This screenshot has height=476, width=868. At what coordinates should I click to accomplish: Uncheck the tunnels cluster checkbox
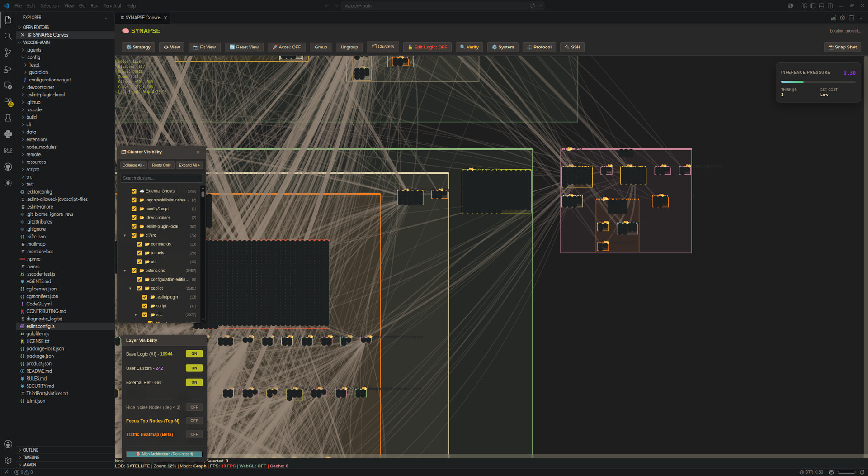point(139,253)
